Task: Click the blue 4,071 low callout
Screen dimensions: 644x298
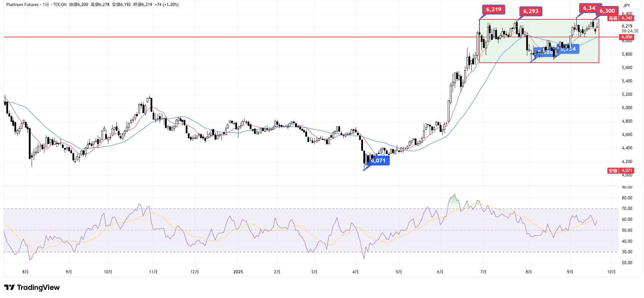Action: tap(379, 161)
